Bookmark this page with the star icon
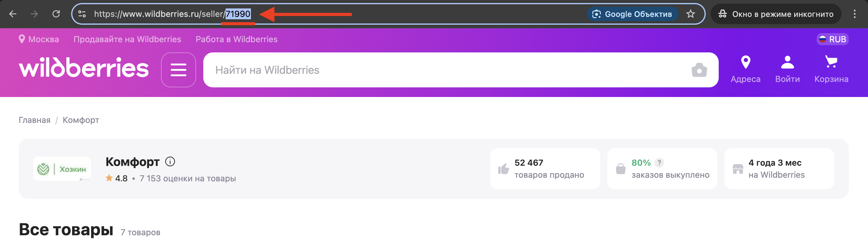This screenshot has width=868, height=247. [x=690, y=14]
